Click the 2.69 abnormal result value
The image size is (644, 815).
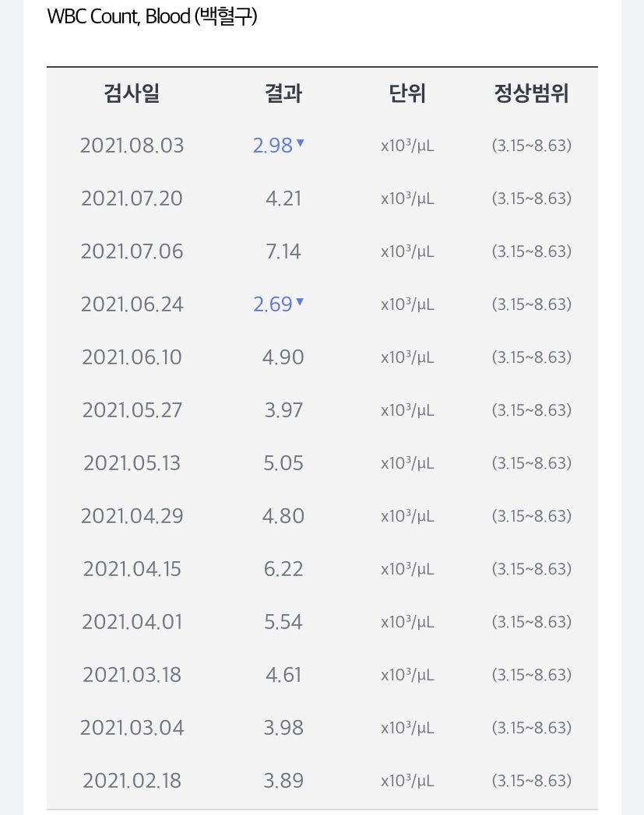[x=273, y=304]
